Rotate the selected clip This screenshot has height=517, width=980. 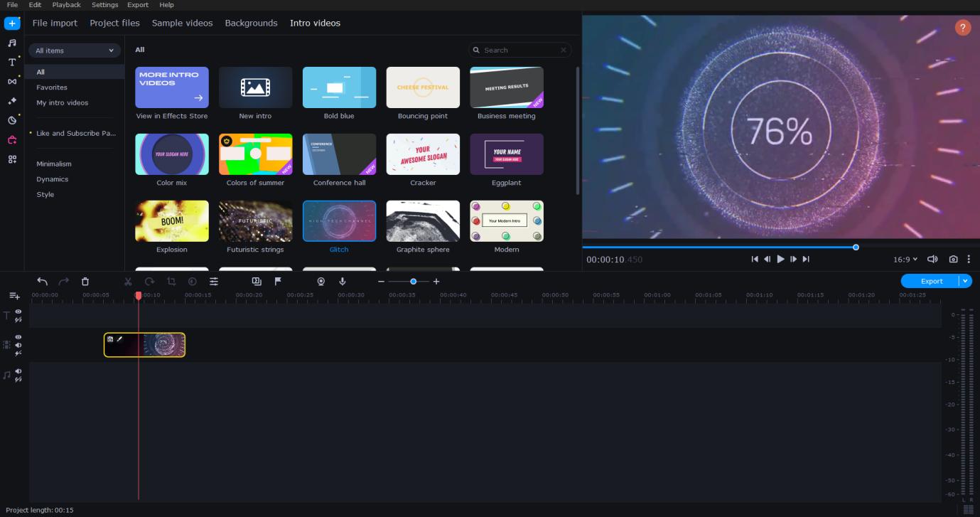coord(149,282)
